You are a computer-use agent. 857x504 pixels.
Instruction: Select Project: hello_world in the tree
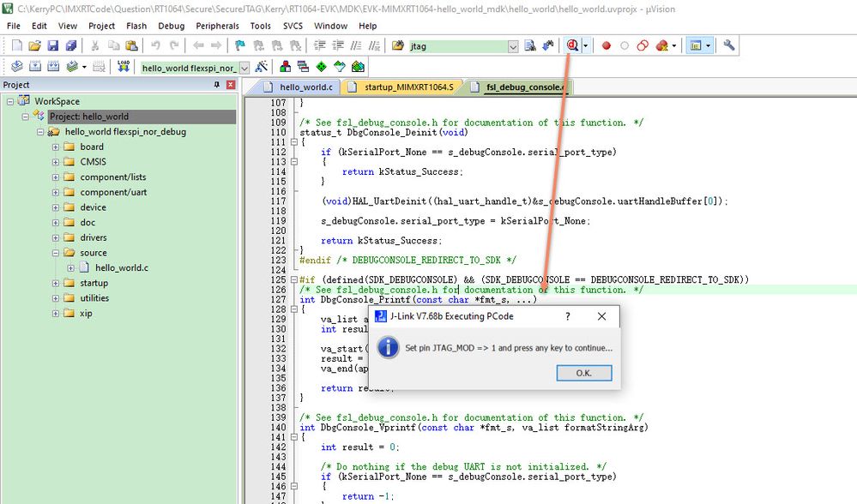(142, 117)
